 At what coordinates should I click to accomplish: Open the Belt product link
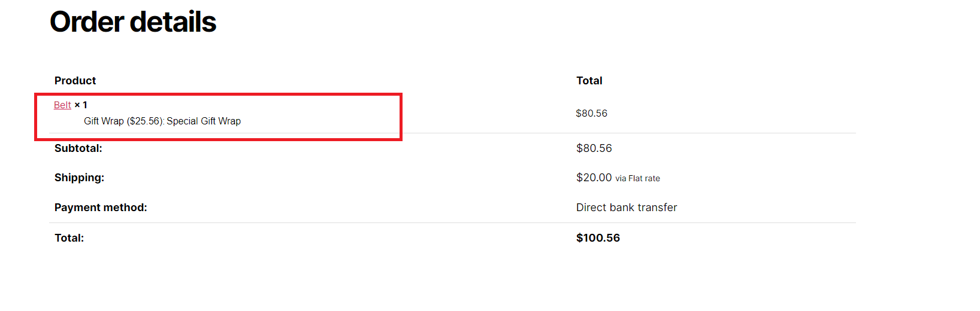click(62, 105)
